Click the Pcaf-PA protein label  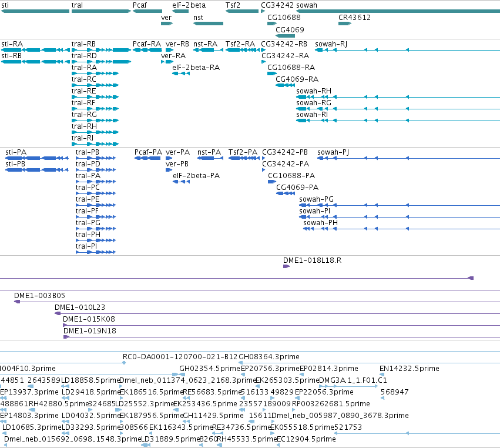coord(148,152)
